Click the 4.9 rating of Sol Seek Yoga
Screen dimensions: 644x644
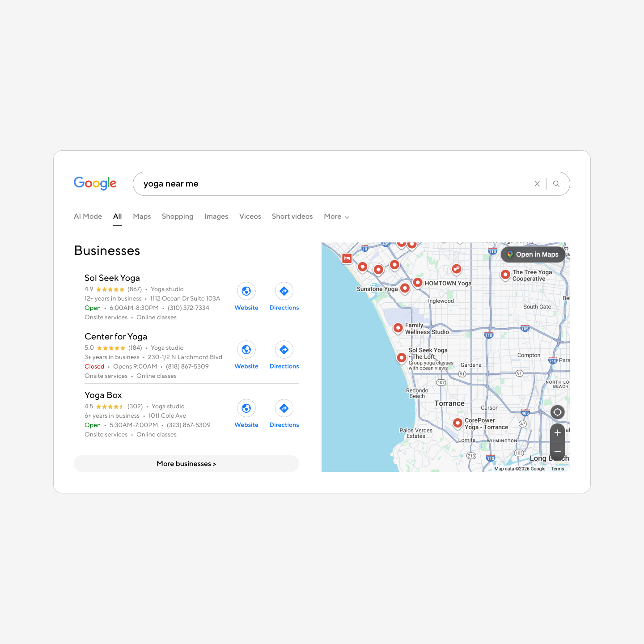89,289
